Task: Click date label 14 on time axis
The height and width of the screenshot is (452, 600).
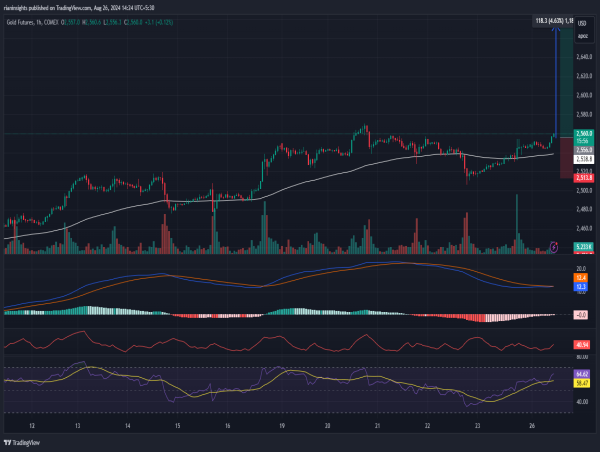Action: pos(127,426)
